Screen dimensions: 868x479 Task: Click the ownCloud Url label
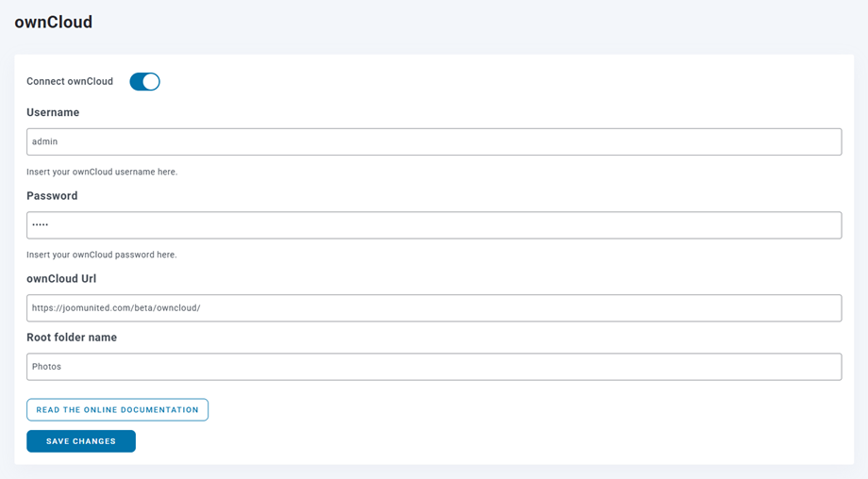pos(61,279)
